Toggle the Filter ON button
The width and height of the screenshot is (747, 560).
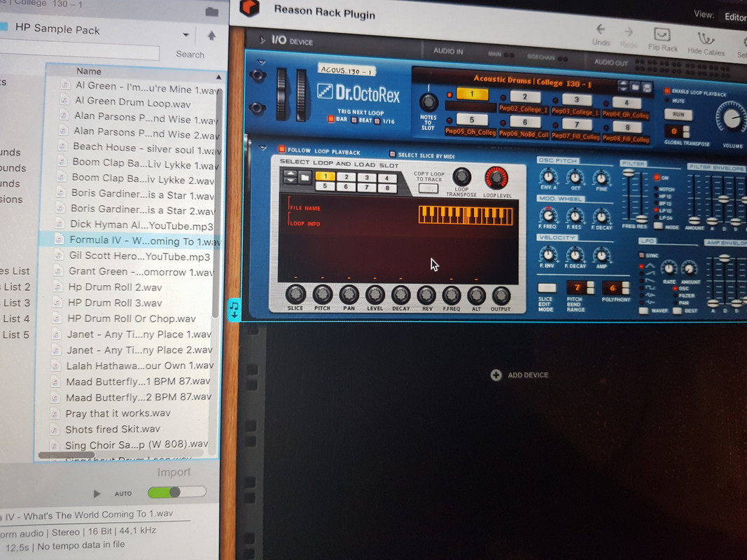[x=657, y=178]
